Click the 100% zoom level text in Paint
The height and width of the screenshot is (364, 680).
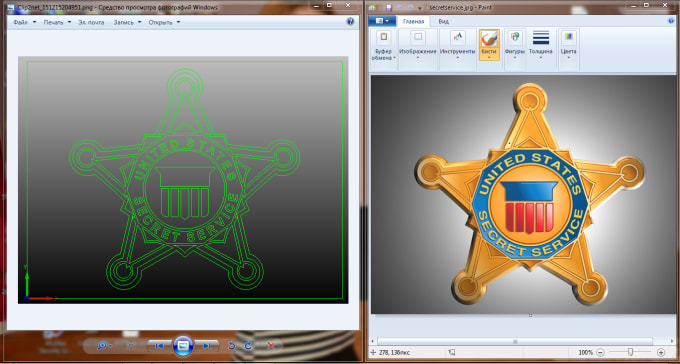[x=585, y=352]
